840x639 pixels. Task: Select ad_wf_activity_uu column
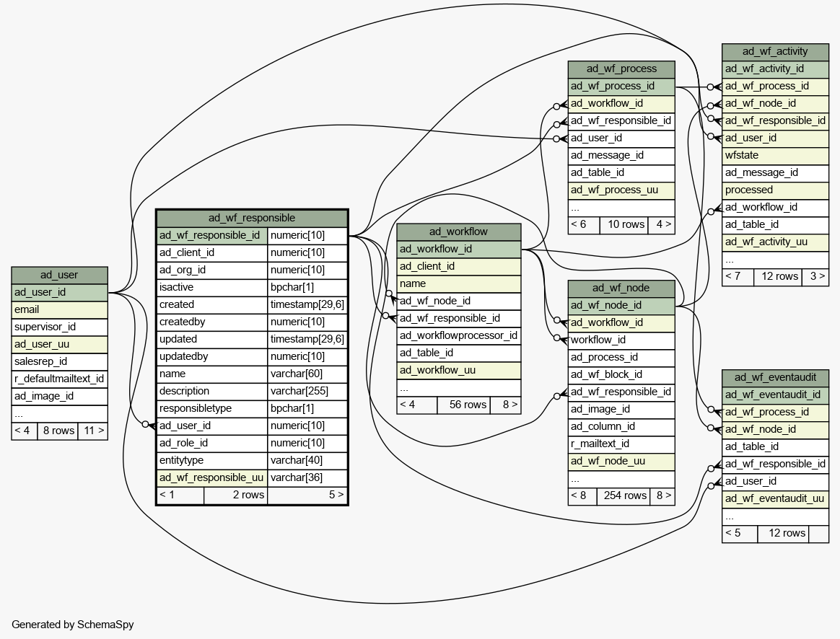coord(775,242)
